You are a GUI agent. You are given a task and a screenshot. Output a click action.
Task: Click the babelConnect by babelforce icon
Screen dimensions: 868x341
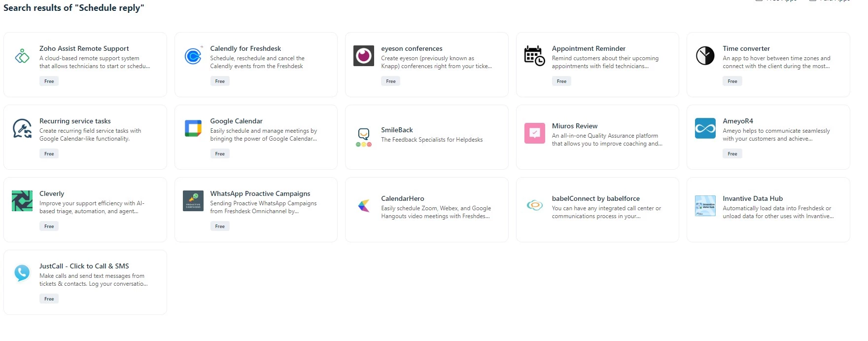pyautogui.click(x=534, y=206)
